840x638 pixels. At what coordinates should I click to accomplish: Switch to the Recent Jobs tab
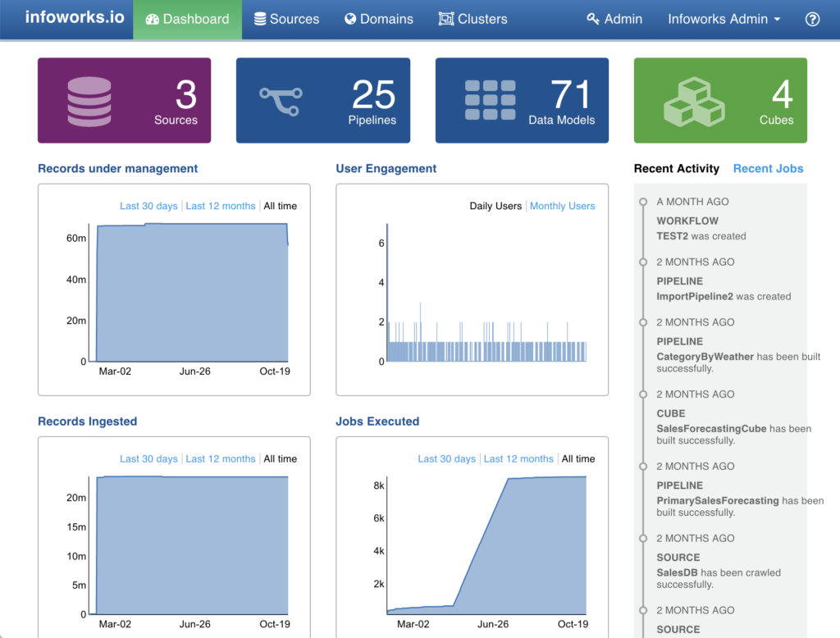click(768, 168)
